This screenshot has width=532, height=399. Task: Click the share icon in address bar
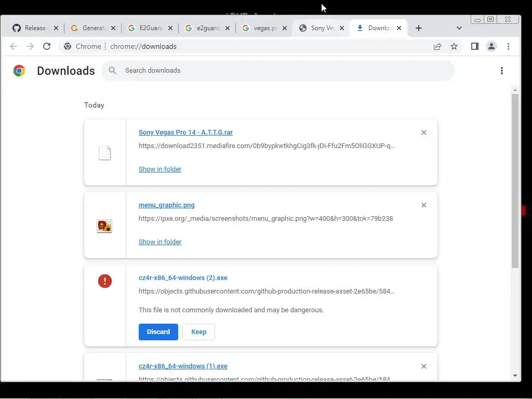[x=437, y=46]
